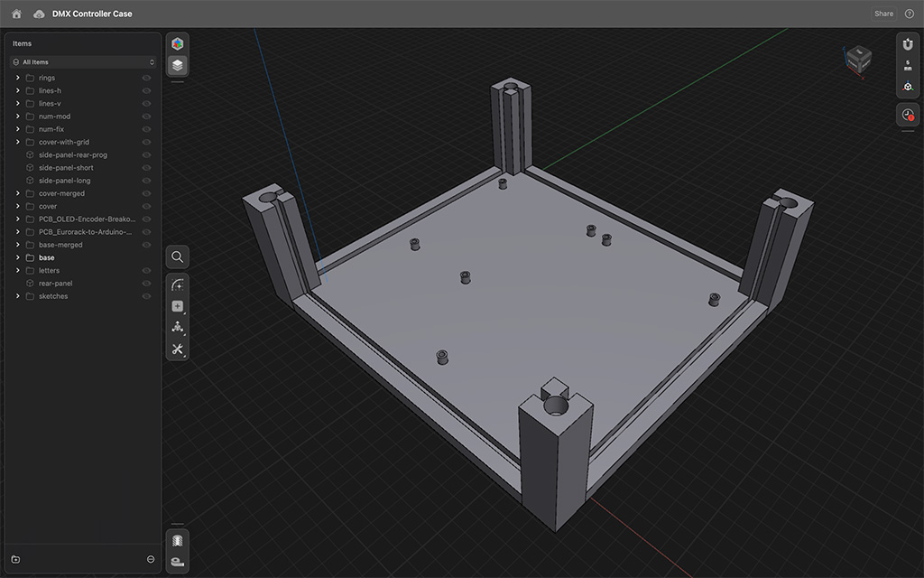This screenshot has width=924, height=578.
Task: Open the Add shape tool
Action: (178, 306)
